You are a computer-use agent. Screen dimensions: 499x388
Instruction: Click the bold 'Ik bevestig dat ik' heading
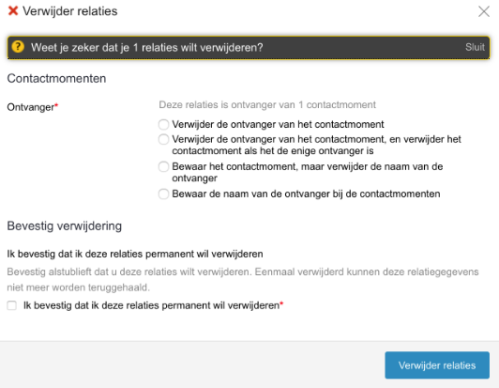pos(135,254)
